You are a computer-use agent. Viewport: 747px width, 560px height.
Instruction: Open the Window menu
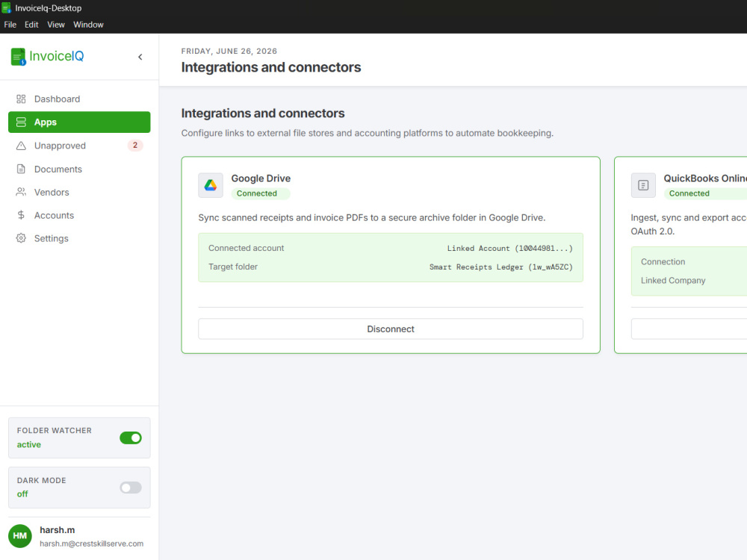click(x=88, y=25)
